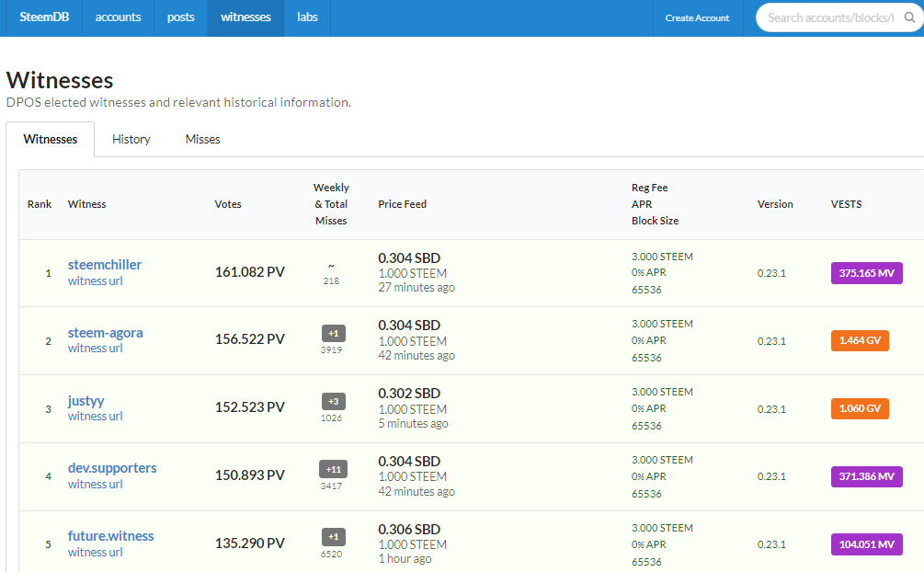
Task: Open the justyy witness profile
Action: point(86,401)
